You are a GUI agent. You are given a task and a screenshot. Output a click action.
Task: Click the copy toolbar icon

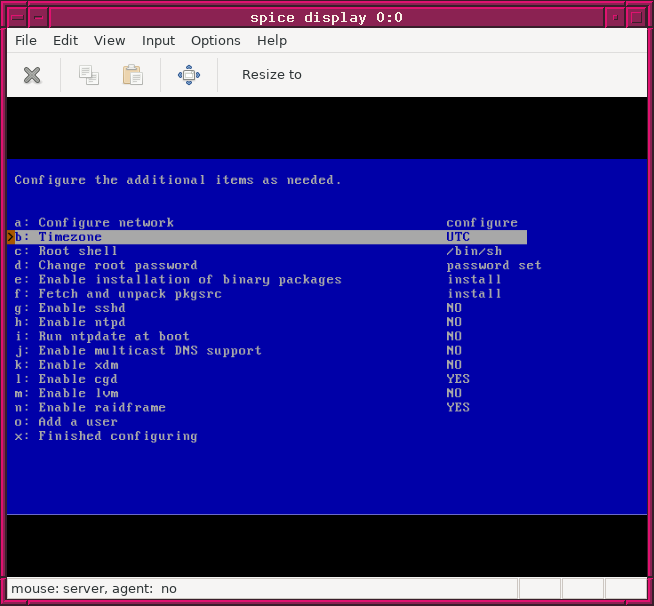click(89, 75)
